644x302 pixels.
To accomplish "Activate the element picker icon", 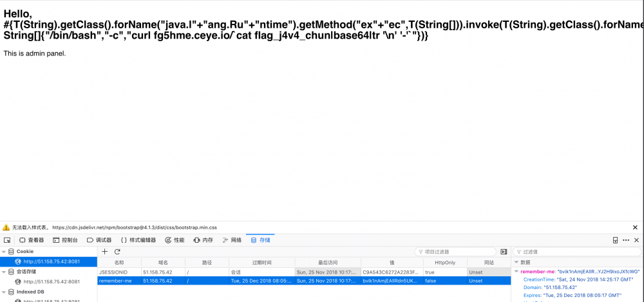I will [x=7, y=240].
